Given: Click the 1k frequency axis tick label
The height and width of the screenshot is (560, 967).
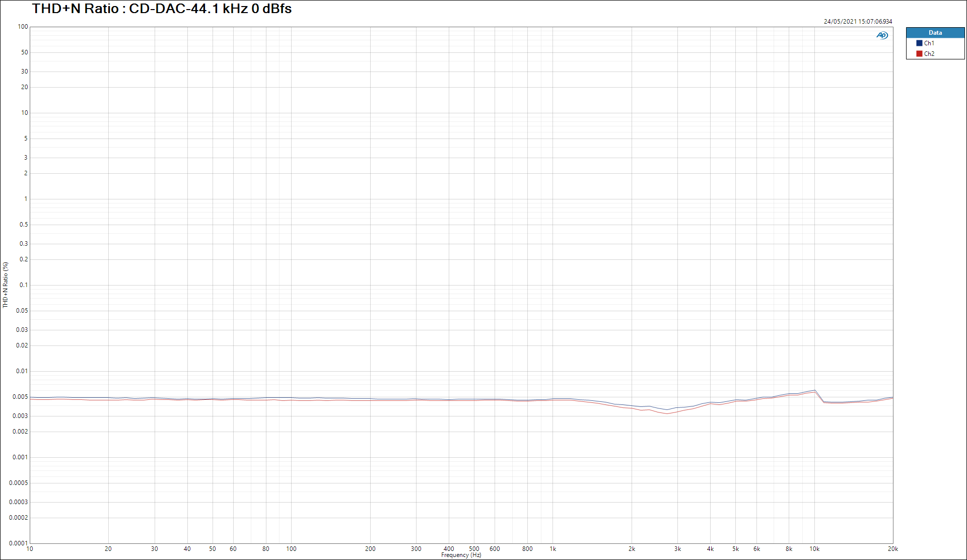Looking at the screenshot, I should [552, 549].
